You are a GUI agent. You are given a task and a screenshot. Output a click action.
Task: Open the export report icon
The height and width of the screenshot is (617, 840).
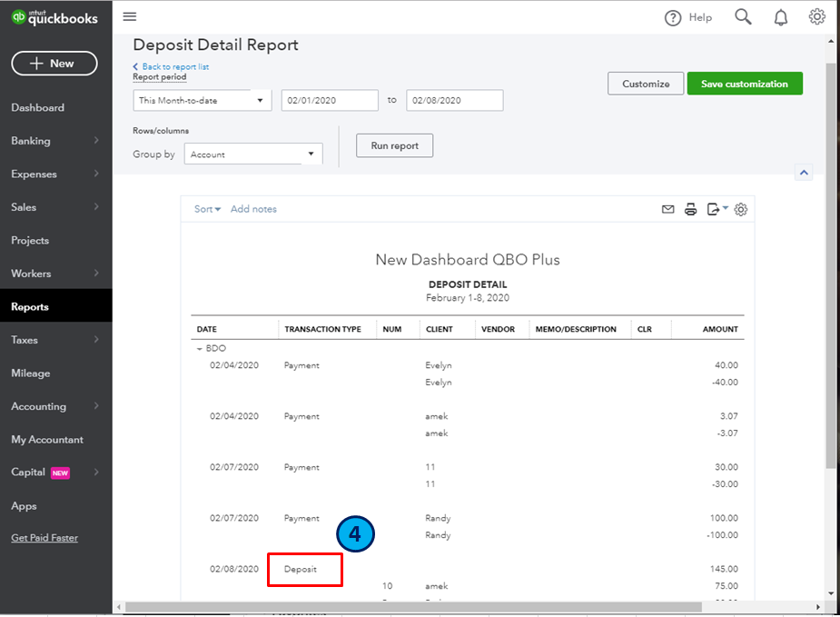[716, 210]
